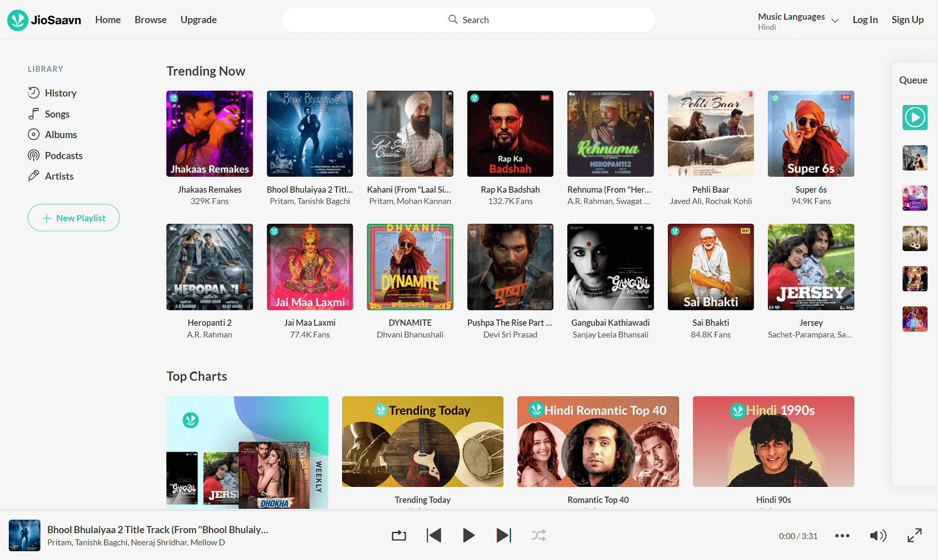Open the Weekly chart banner
The width and height of the screenshot is (938, 560).
[247, 452]
